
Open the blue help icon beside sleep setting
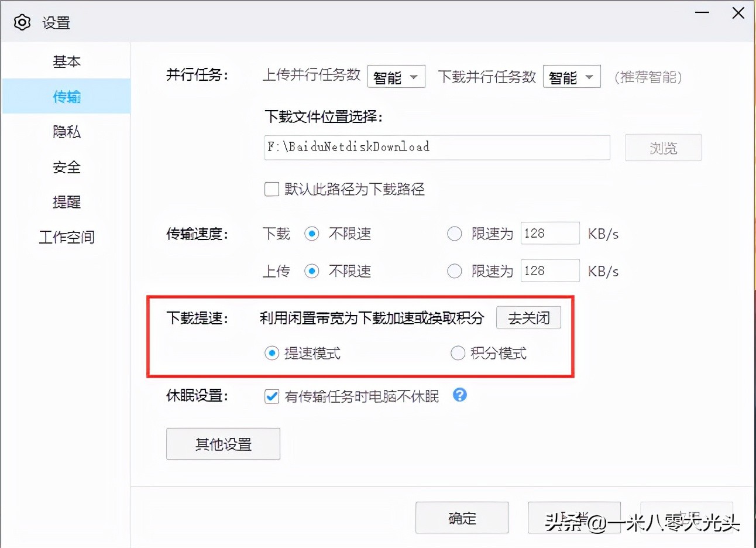point(460,396)
